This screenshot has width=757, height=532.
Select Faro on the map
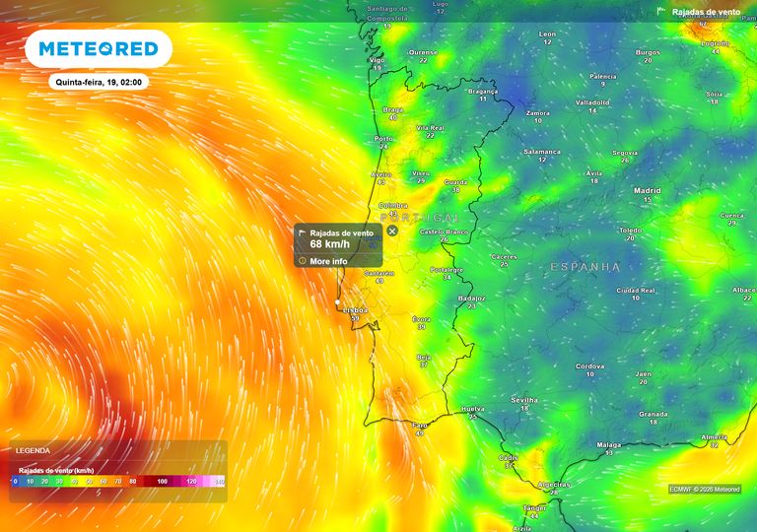[x=420, y=425]
